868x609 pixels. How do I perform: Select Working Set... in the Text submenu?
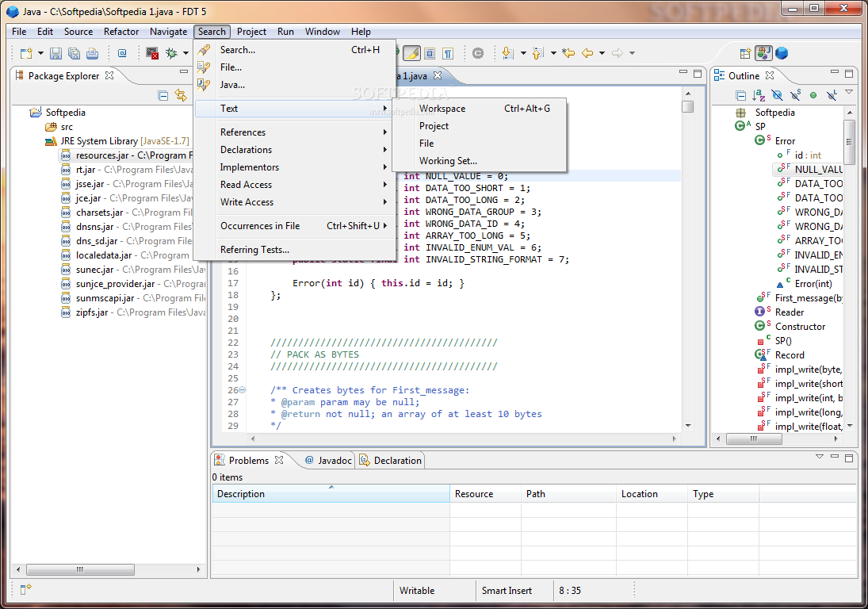click(480, 160)
